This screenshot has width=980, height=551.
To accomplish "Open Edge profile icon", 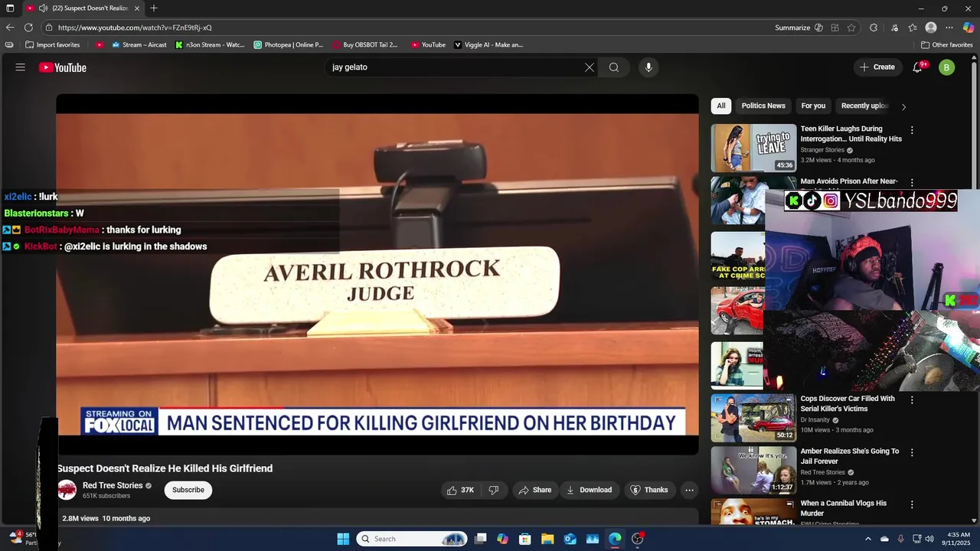I will pos(931,28).
